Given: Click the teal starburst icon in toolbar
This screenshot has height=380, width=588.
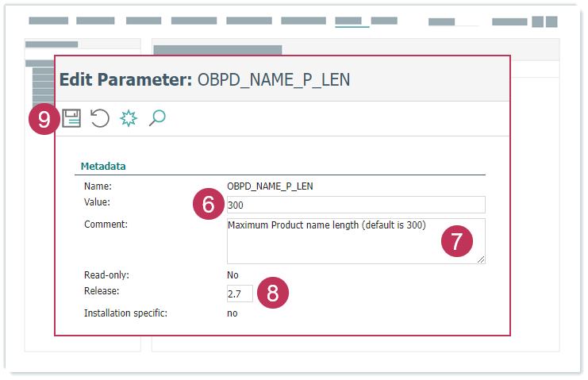Looking at the screenshot, I should [128, 119].
